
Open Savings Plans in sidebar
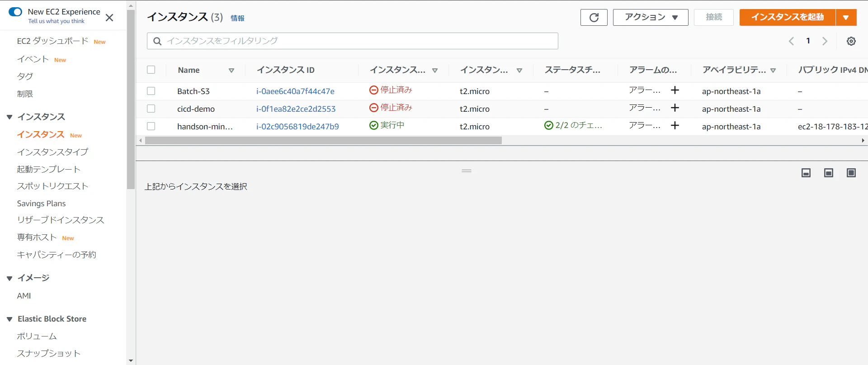(x=41, y=204)
